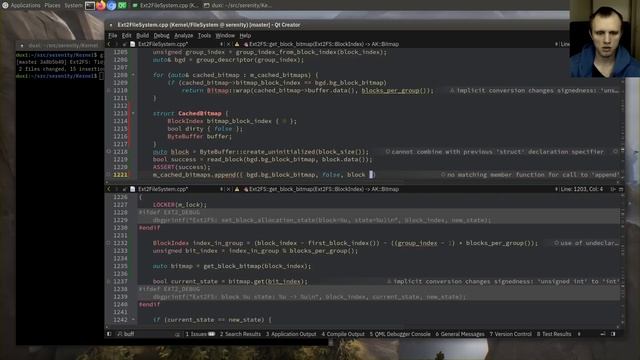
Task: Open the System menu in top panel
Action: click(73, 5)
